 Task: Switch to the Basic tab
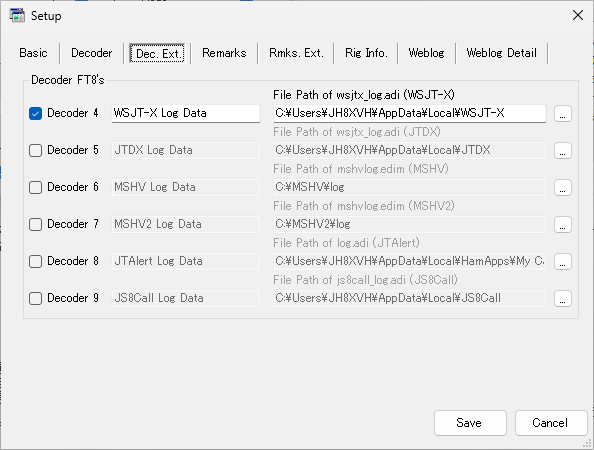click(33, 53)
